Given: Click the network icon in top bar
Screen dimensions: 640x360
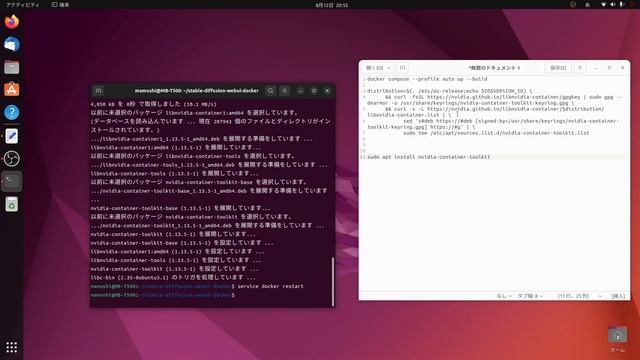Looking at the screenshot, I should pos(603,4).
